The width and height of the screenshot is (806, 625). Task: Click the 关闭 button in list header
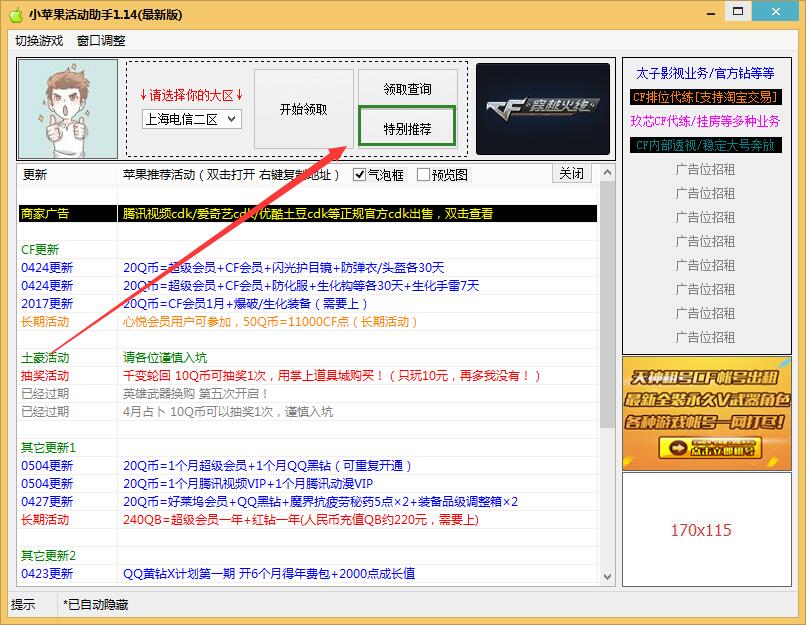(x=572, y=173)
